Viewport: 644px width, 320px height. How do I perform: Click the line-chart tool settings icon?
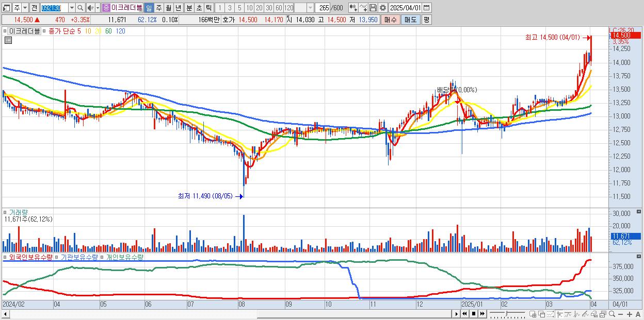pyautogui.click(x=363, y=8)
